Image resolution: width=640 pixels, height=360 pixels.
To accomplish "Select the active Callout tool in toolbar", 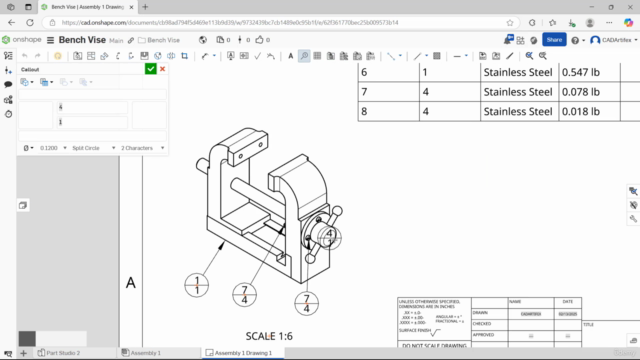I will click(x=304, y=56).
